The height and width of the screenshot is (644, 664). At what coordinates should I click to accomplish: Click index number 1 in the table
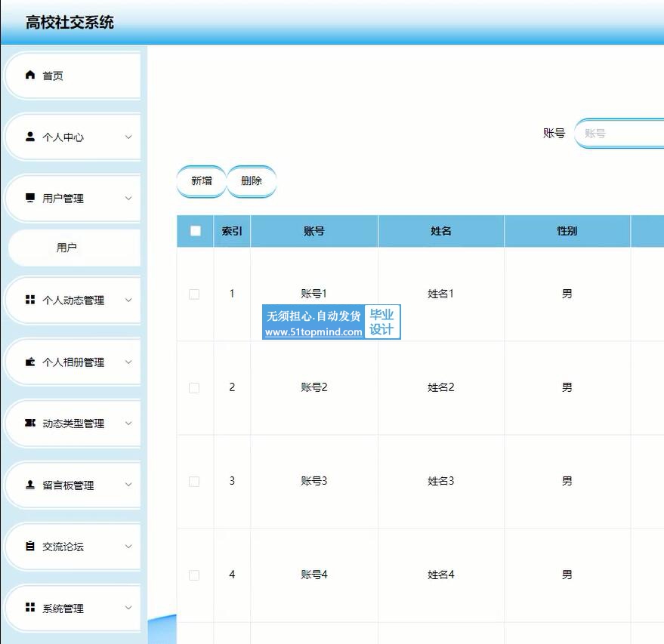tap(232, 293)
